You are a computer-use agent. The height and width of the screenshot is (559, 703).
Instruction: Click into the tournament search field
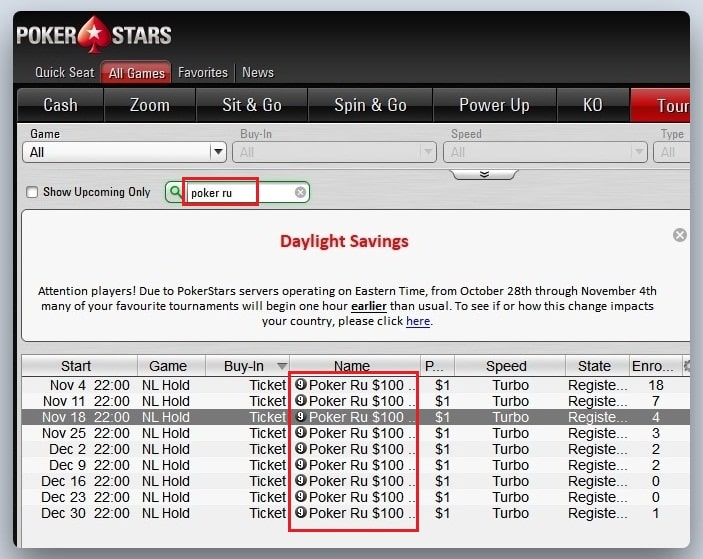[240, 192]
